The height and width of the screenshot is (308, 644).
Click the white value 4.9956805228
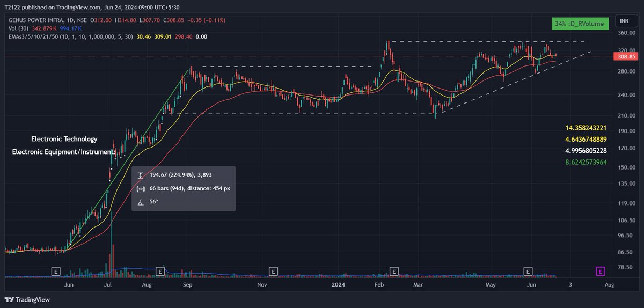point(586,151)
